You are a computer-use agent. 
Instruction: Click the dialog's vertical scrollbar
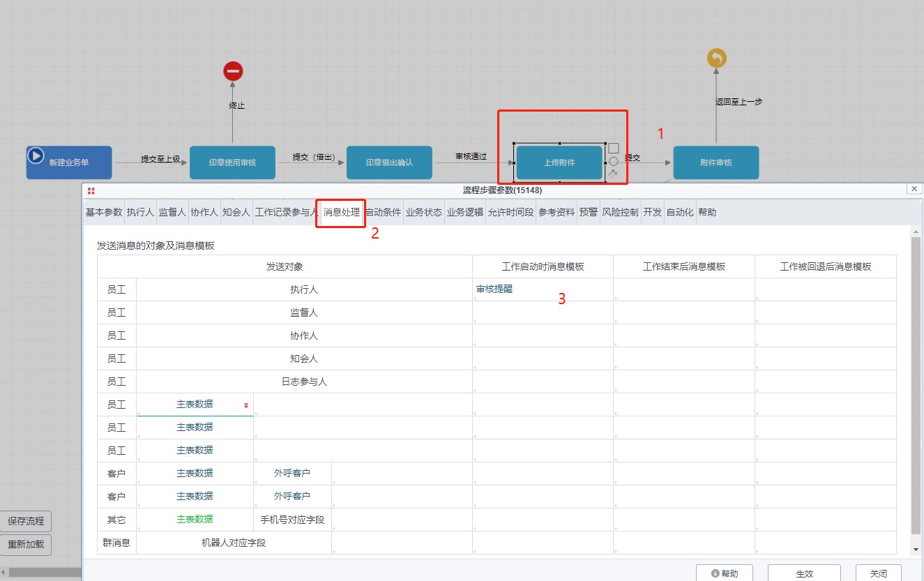[x=916, y=384]
